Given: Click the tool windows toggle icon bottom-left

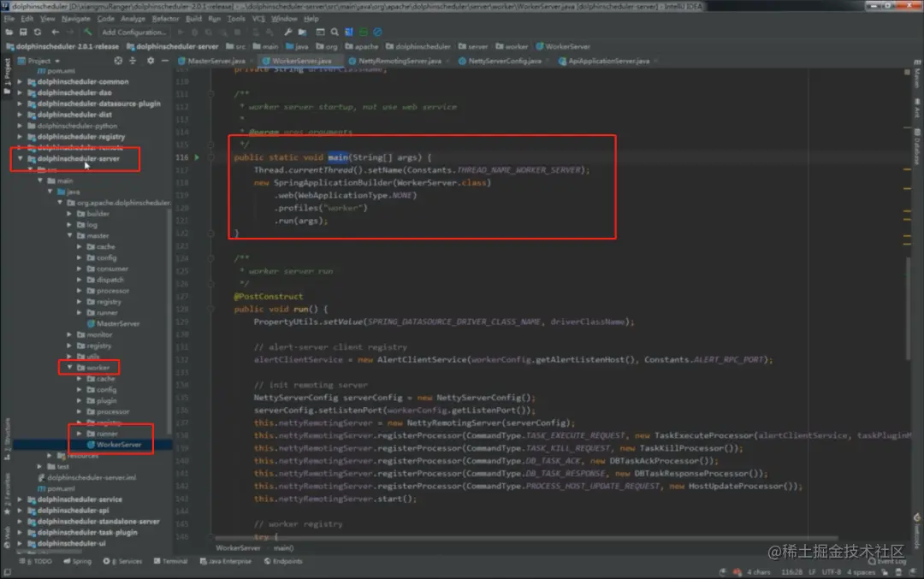Looking at the screenshot, I should tap(7, 572).
